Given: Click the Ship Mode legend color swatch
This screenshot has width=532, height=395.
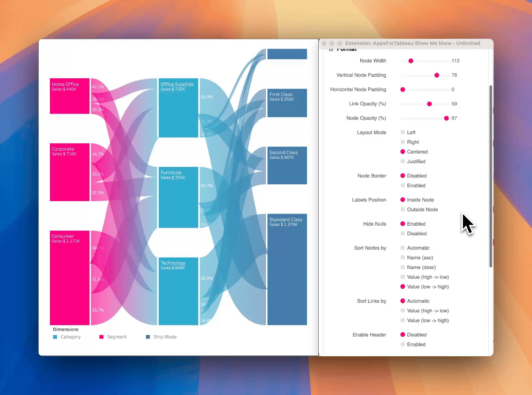Looking at the screenshot, I should [148, 337].
